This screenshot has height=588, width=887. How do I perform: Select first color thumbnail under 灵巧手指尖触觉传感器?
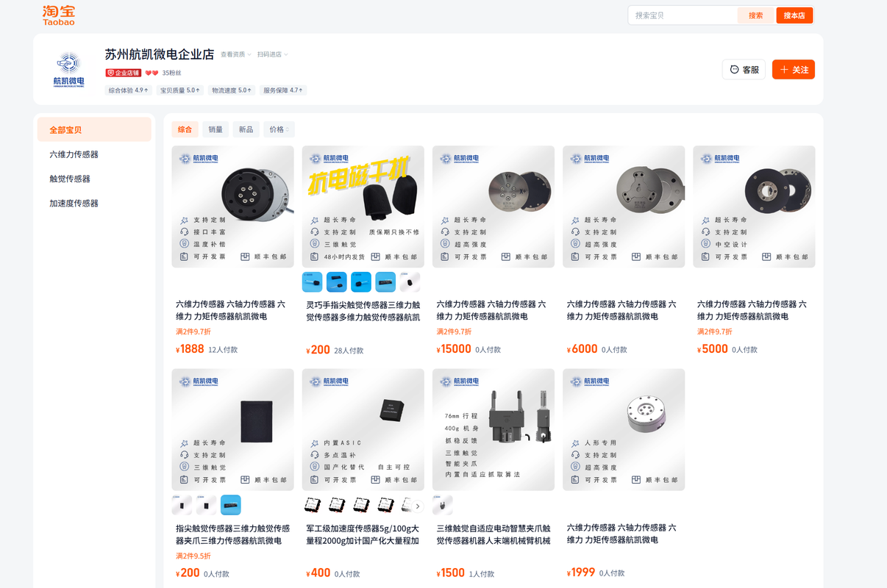[x=312, y=282]
